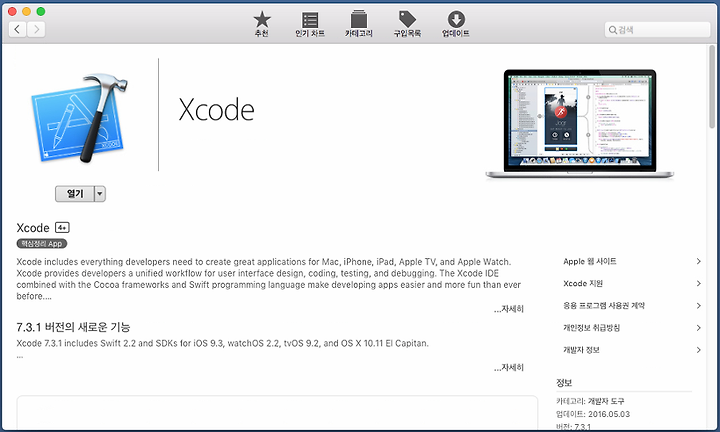
Task: Go forward with the right arrow button
Action: [36, 30]
